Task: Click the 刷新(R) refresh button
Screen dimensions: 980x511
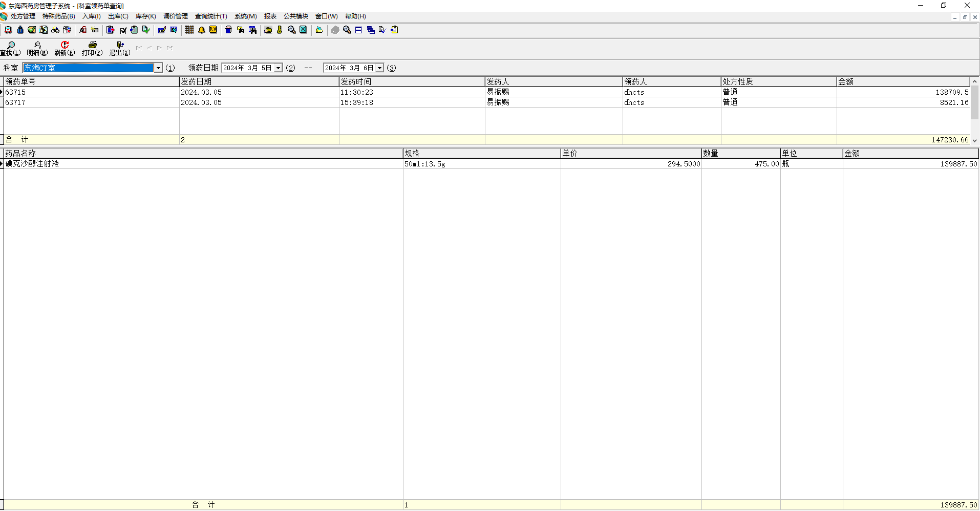Action: (65, 49)
